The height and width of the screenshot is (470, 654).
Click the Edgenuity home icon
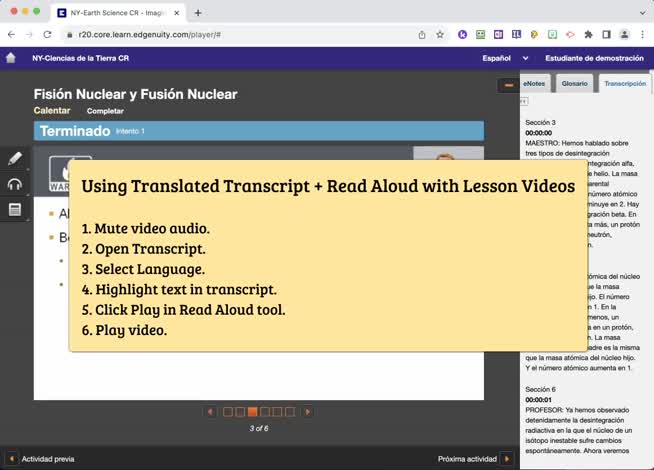11,58
